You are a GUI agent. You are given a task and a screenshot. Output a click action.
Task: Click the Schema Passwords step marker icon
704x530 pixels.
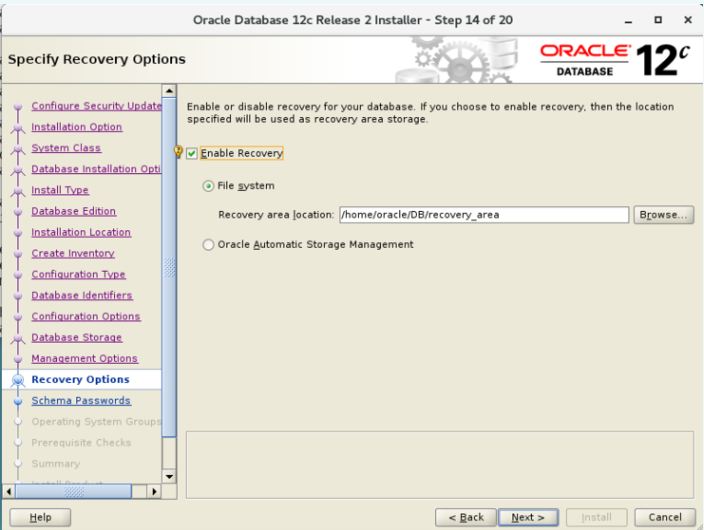tap(18, 401)
